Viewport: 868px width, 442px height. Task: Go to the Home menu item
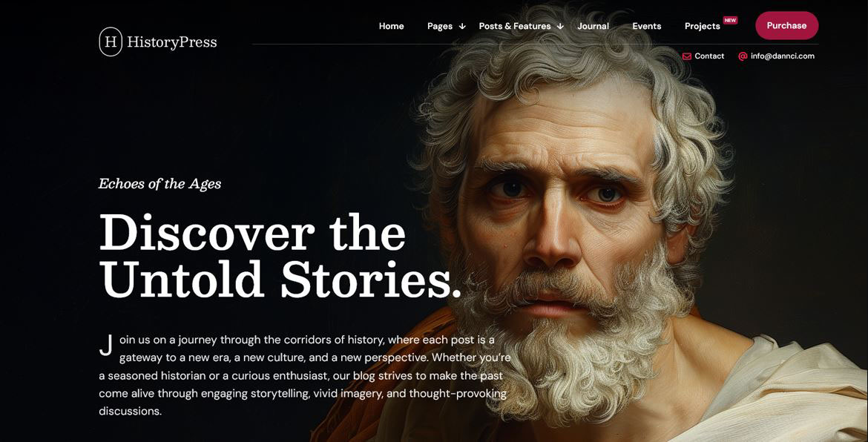(x=392, y=26)
